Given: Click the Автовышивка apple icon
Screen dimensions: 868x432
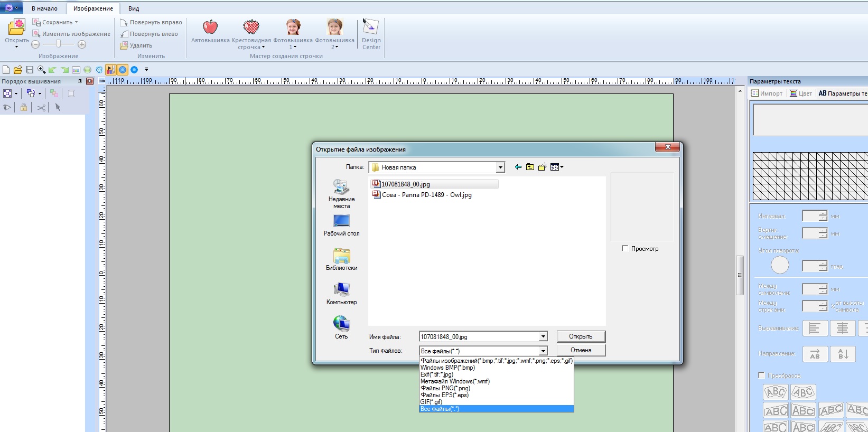Looking at the screenshot, I should 210,27.
